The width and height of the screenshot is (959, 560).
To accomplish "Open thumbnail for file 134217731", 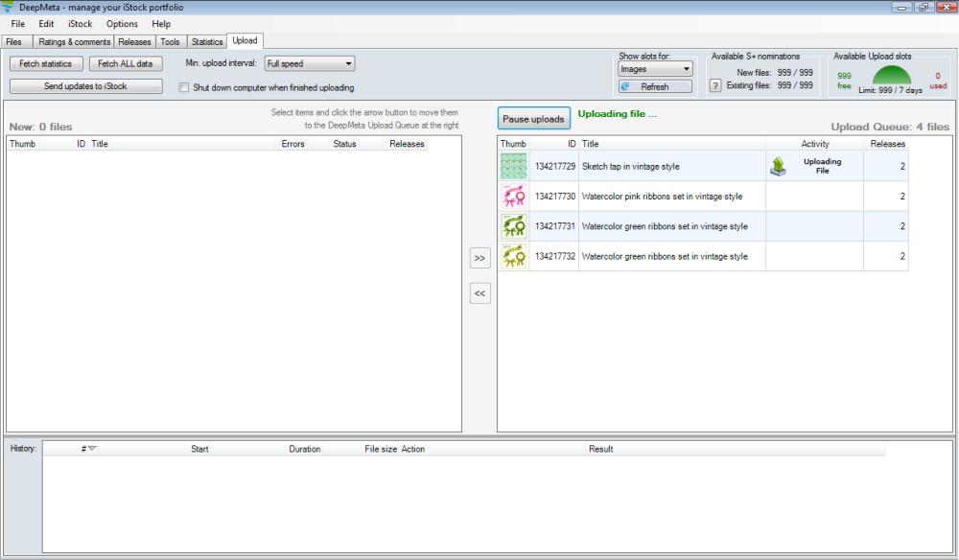I will click(514, 226).
